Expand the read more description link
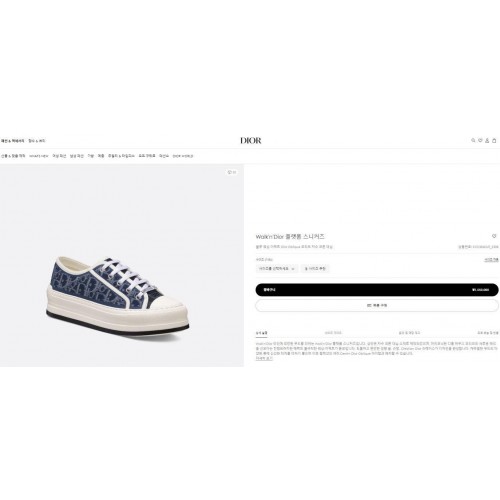 point(264,358)
